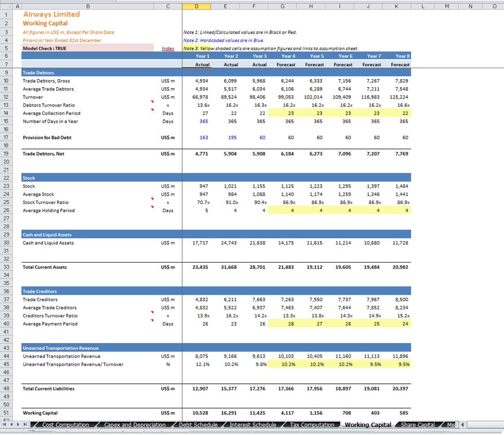Click comment indicator on Creditors Turnover Ratio row
The width and height of the screenshot is (504, 435).
tap(152, 312)
